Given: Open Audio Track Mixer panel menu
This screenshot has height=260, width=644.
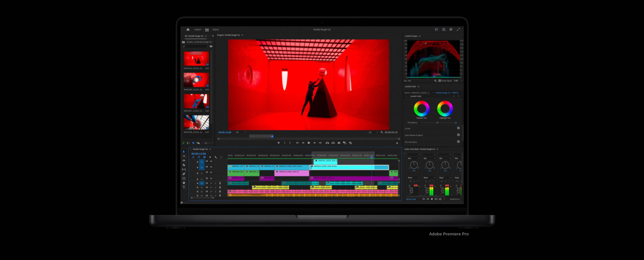Looking at the screenshot, I should point(437,149).
